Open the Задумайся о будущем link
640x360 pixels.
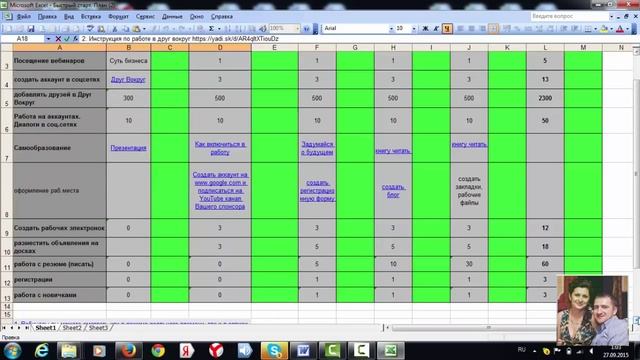coord(317,148)
